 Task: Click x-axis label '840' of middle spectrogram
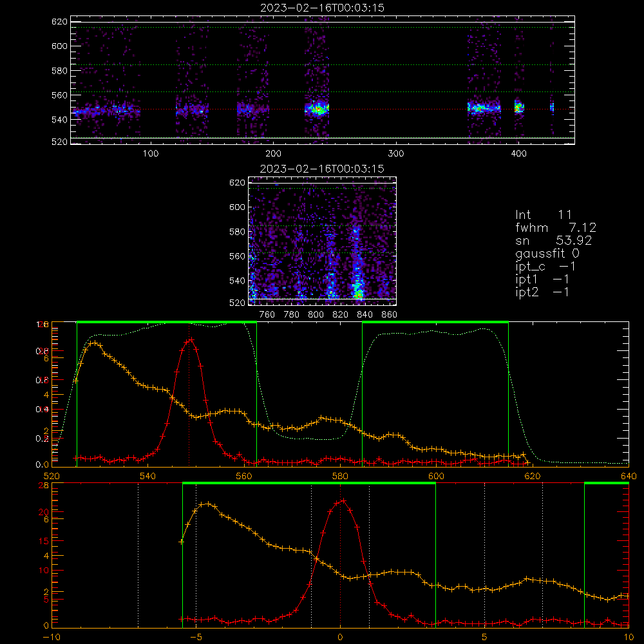[365, 315]
